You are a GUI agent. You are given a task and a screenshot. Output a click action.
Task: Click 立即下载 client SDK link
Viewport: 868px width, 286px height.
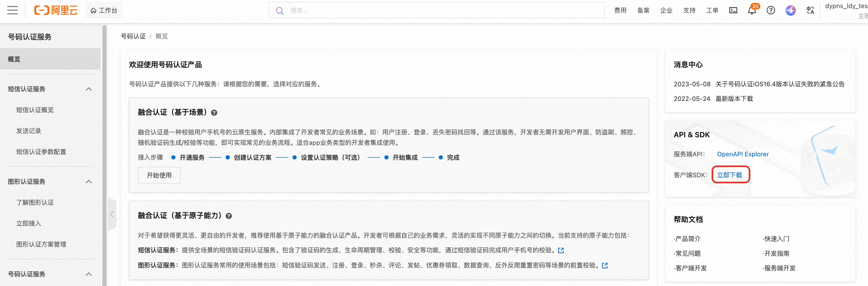(x=729, y=175)
